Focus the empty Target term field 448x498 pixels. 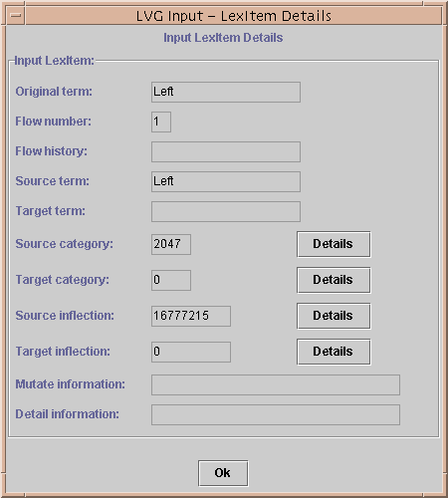coord(226,211)
